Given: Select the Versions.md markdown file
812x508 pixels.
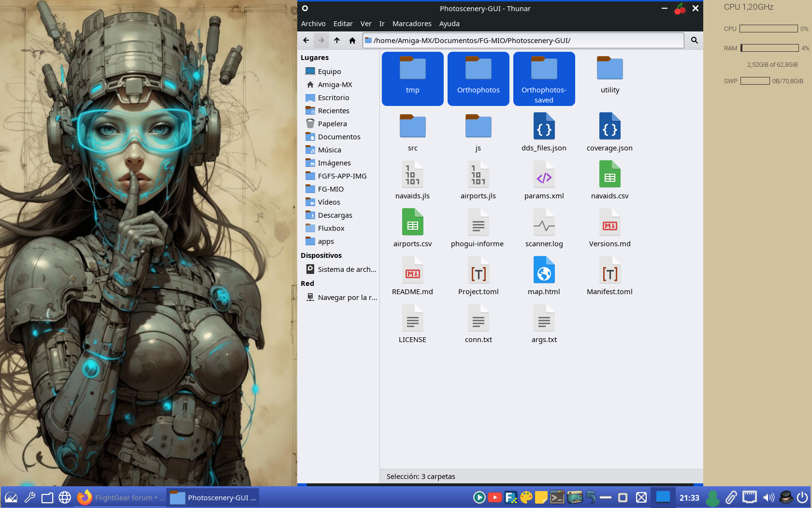Looking at the screenshot, I should 609,228.
